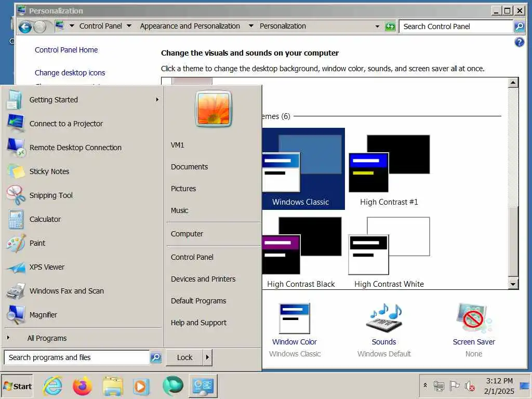Screen dimensions: 532x399
Task: Open Internet Explorer from taskbar
Action: (x=52, y=386)
